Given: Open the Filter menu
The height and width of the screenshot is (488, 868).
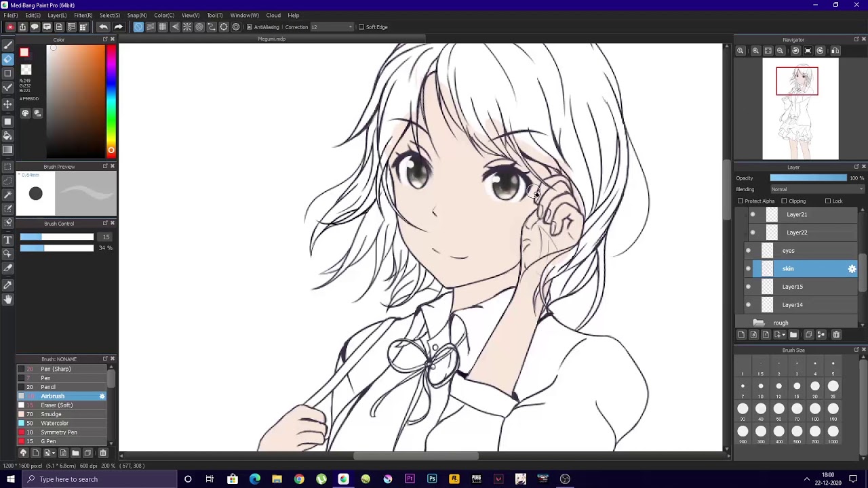Looking at the screenshot, I should pos(83,15).
